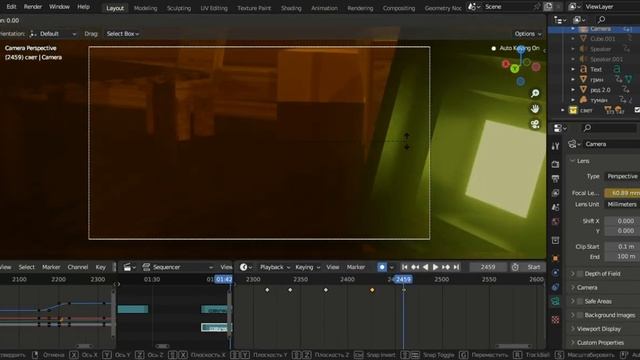Open the Scene properties tab

(x=555, y=207)
